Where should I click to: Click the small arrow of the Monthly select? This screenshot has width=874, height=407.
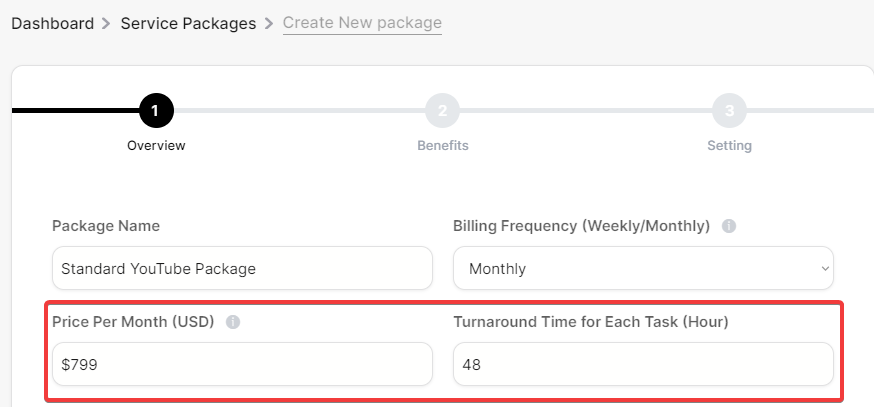825,269
